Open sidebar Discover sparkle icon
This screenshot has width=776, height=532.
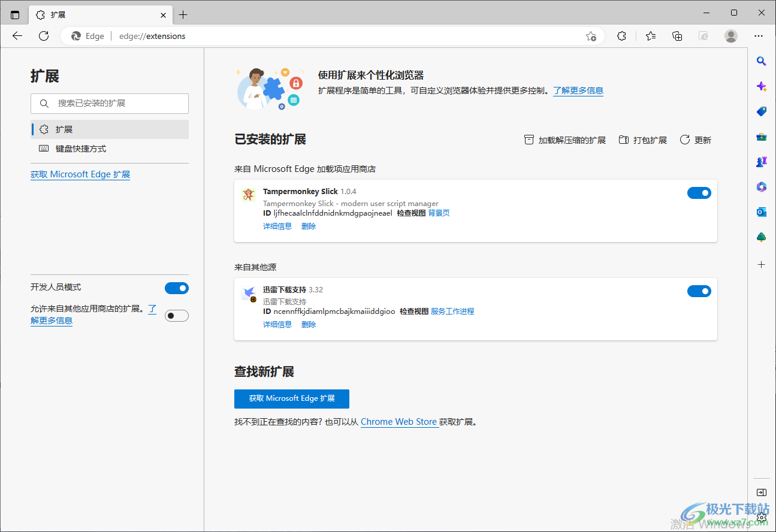(762, 86)
